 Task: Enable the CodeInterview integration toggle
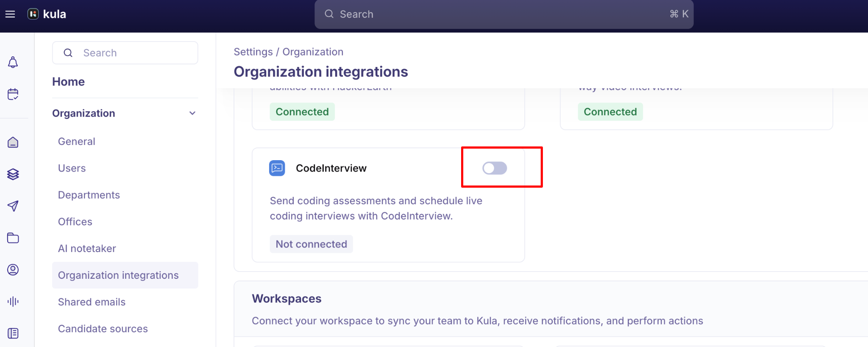coord(495,168)
